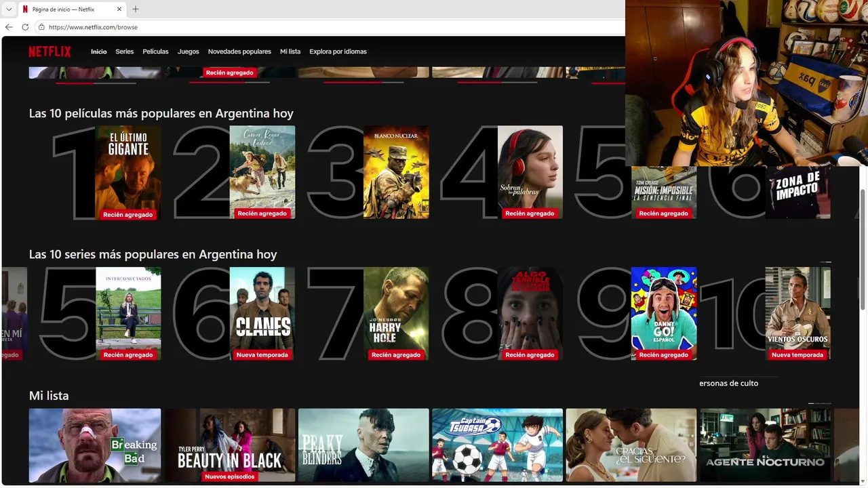Image resolution: width=868 pixels, height=488 pixels.
Task: Open Agente Nocturno in Mi lista
Action: click(x=765, y=445)
